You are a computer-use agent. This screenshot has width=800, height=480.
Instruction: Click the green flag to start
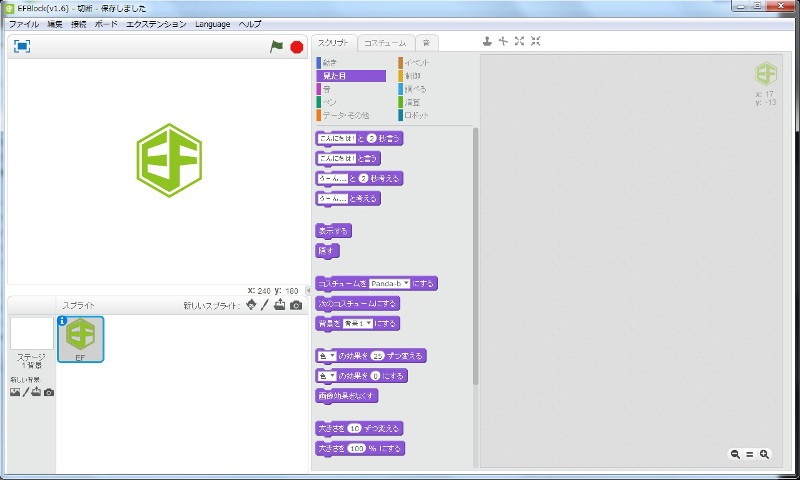coord(276,47)
